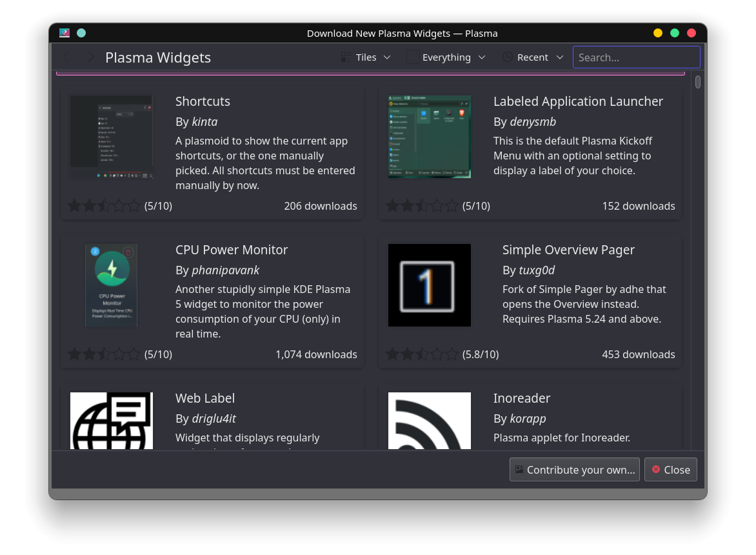Click inside the Search field

636,57
